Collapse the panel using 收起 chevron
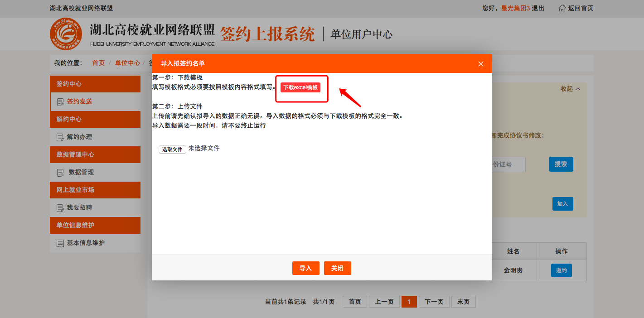 [578, 89]
